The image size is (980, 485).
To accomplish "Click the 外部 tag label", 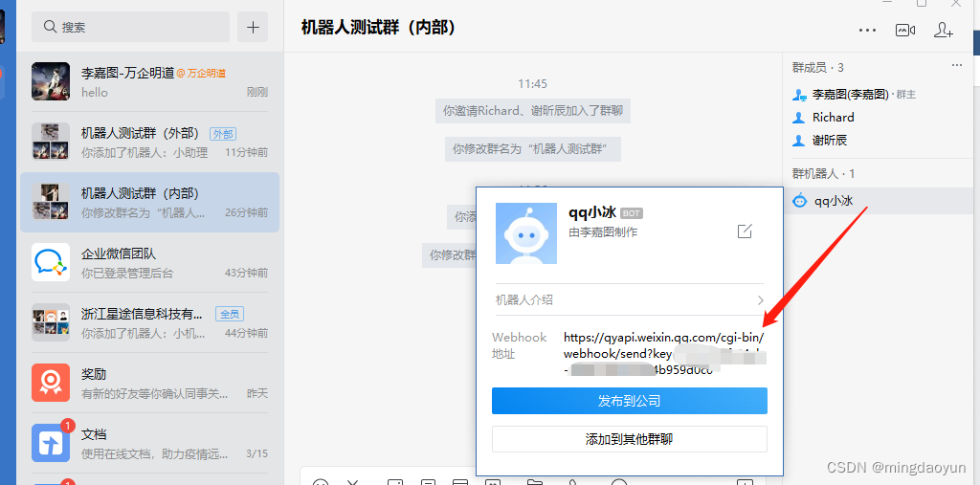I will point(223,134).
